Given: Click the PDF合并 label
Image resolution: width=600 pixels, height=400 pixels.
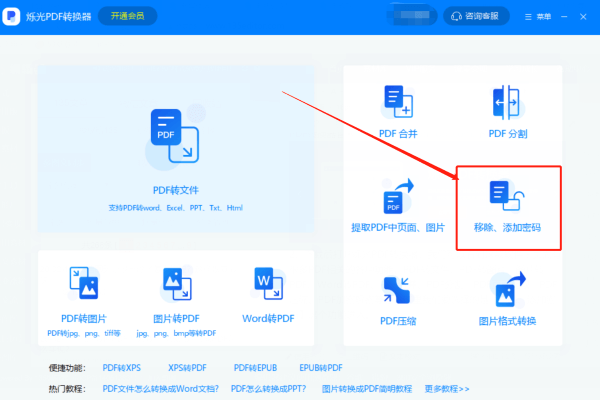Looking at the screenshot, I should pos(398,134).
